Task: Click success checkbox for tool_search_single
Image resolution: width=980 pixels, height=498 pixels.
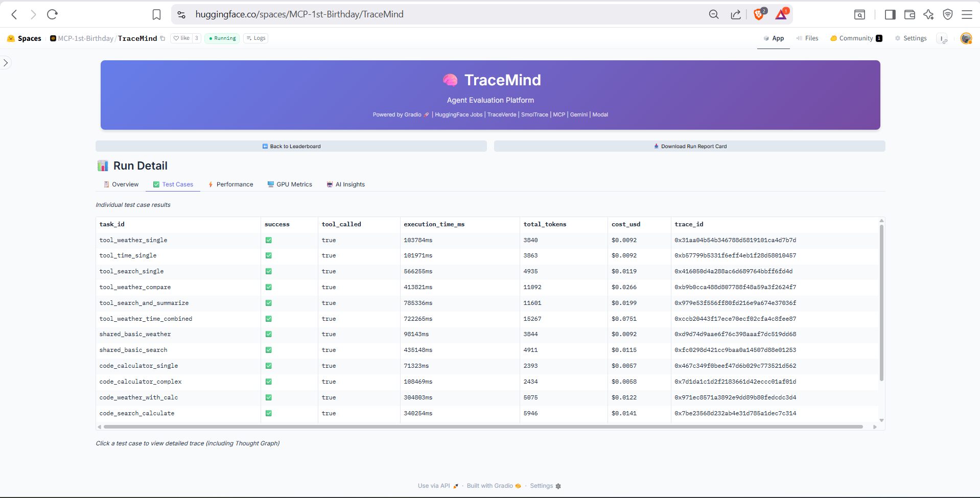Action: (269, 271)
